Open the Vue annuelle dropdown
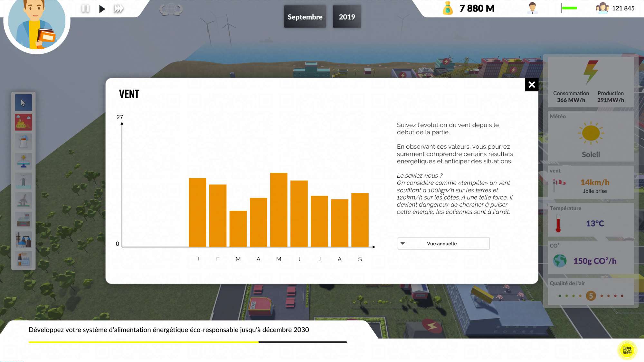The image size is (644, 362). pos(443,244)
